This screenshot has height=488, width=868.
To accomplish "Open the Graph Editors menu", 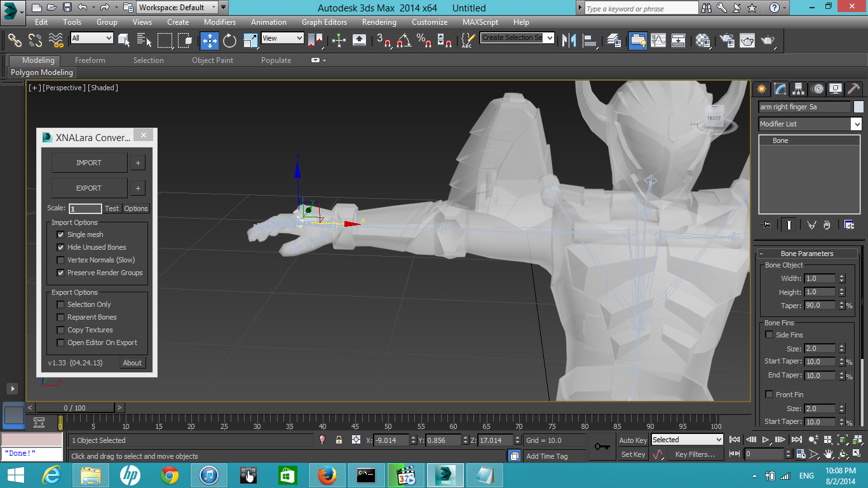I will pos(324,22).
